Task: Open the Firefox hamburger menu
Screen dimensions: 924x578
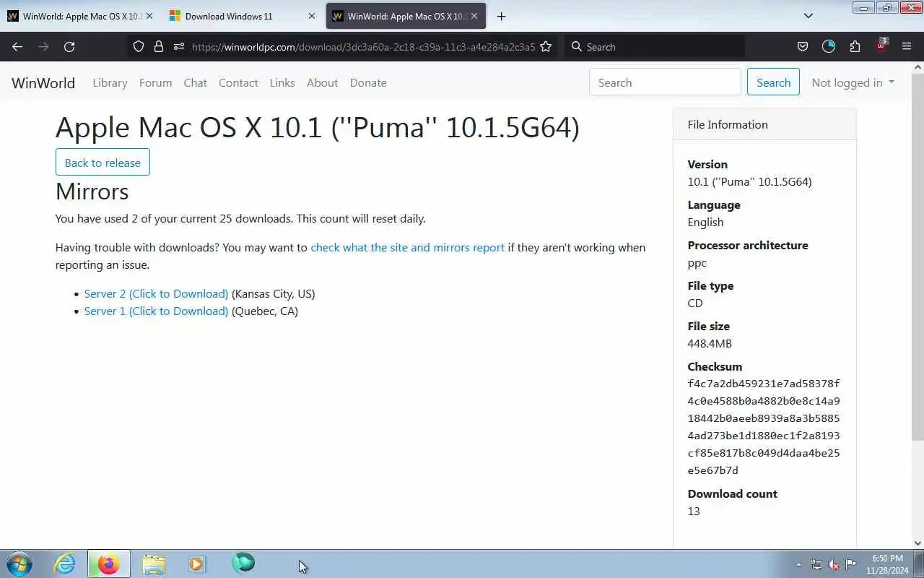Action: 907,46
